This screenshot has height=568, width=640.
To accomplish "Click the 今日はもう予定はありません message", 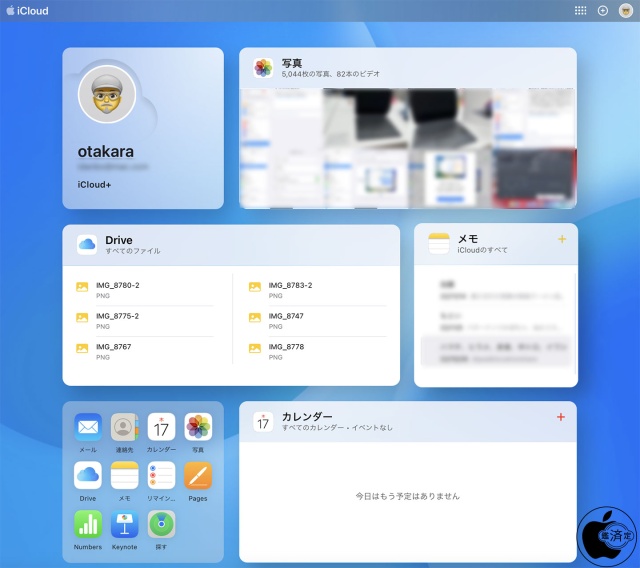I will pos(407,496).
